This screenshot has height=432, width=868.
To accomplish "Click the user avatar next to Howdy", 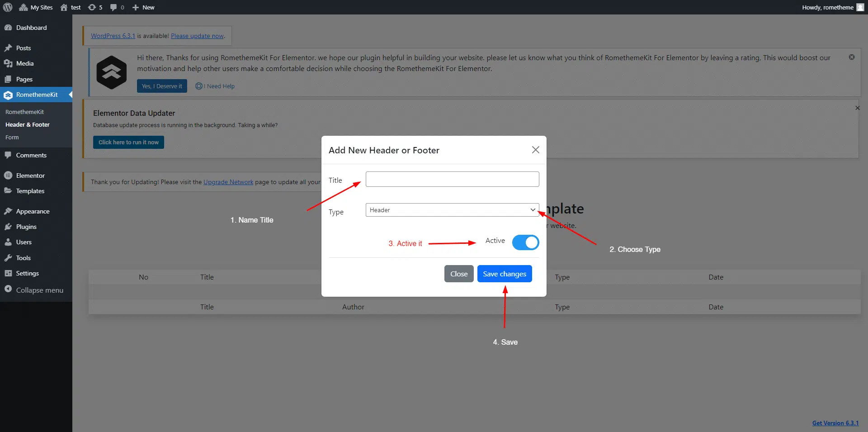I will [x=860, y=7].
